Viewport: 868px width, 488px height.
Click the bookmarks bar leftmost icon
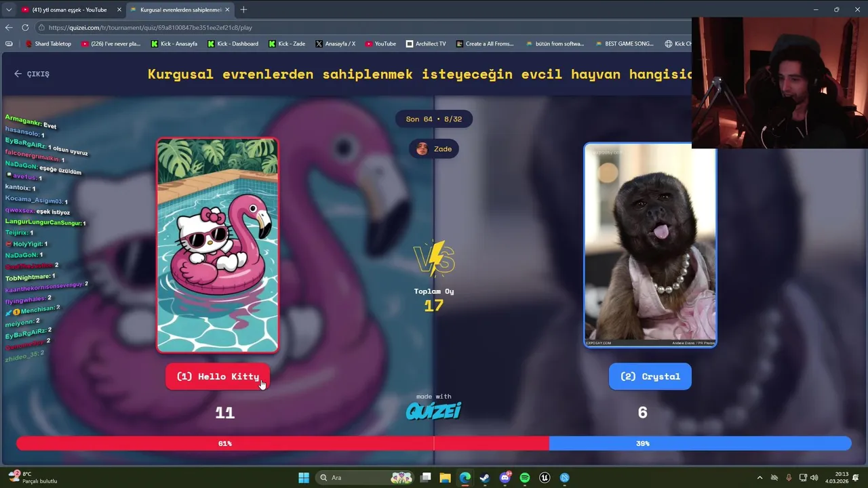9,43
